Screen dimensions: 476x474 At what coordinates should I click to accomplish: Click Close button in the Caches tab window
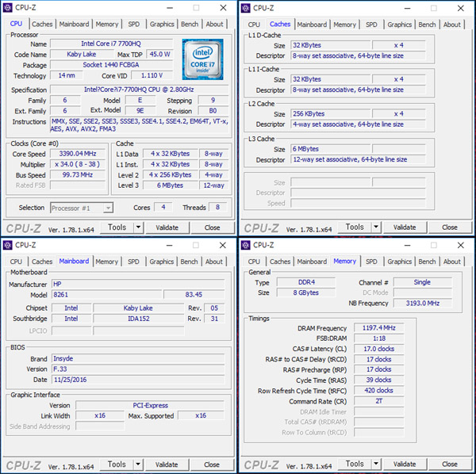pyautogui.click(x=450, y=227)
